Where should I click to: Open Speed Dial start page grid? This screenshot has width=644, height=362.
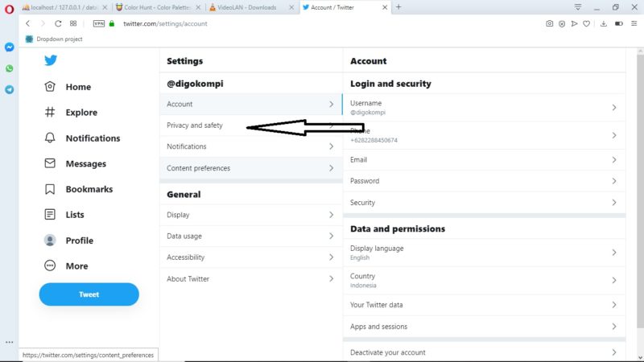coord(73,23)
